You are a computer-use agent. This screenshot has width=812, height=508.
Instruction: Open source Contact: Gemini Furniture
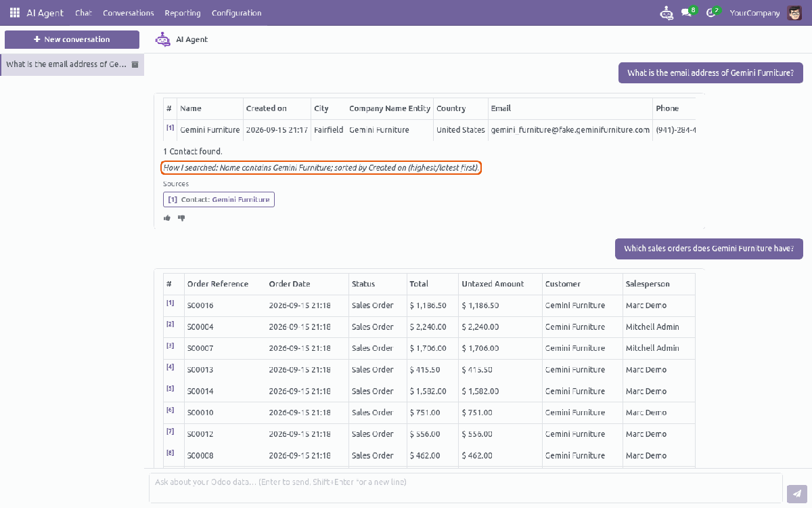point(219,199)
